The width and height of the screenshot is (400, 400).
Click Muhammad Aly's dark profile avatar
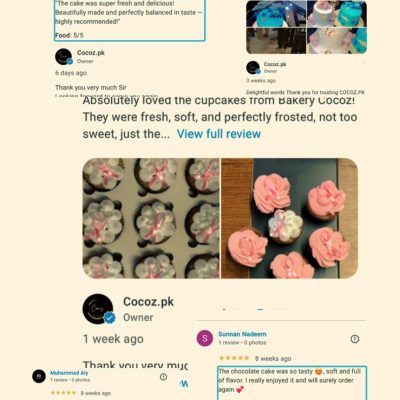coord(39,376)
